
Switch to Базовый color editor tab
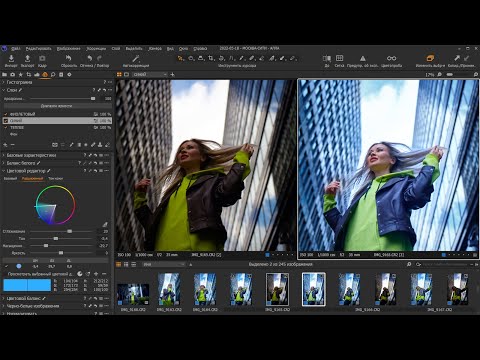coord(10,179)
